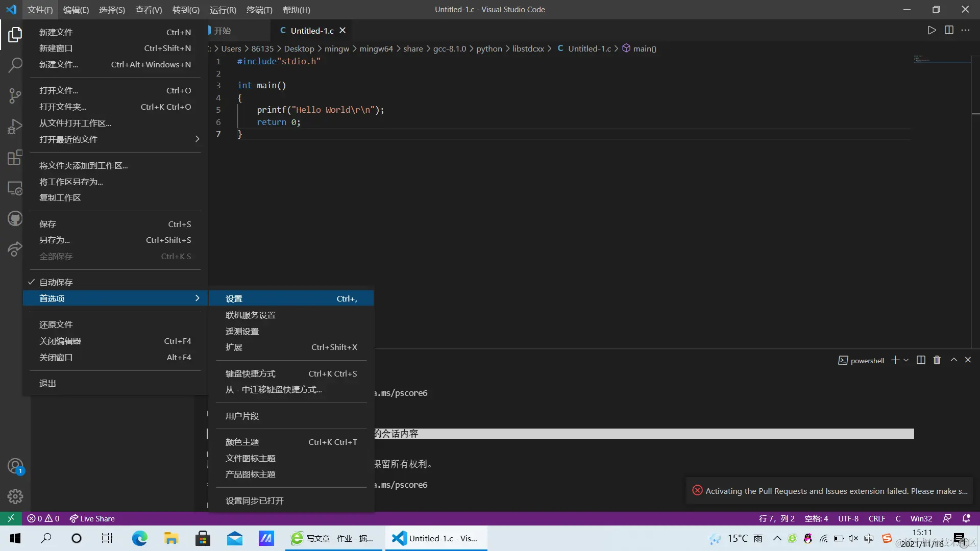Kill terminal with the trash icon
980x551 pixels.
tap(937, 360)
